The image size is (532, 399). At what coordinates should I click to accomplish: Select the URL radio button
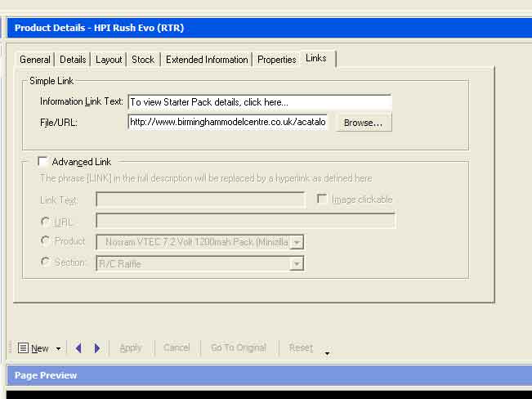(x=45, y=221)
